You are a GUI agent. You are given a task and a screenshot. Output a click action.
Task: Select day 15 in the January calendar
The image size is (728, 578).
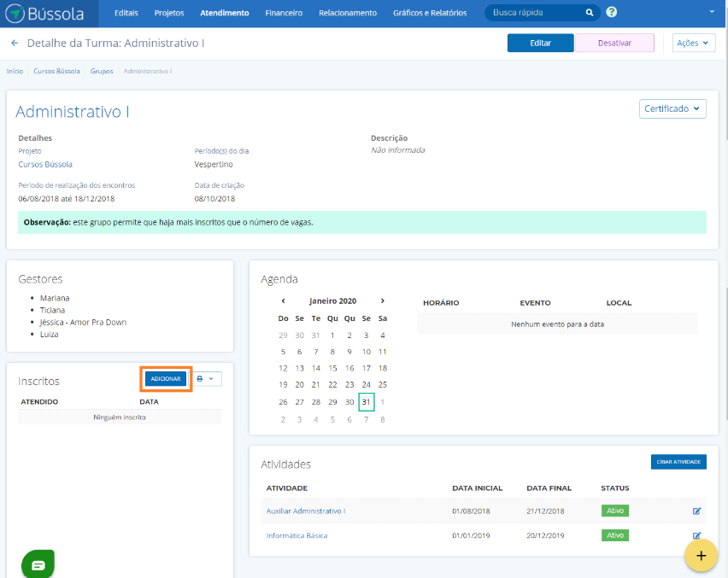pyautogui.click(x=333, y=368)
